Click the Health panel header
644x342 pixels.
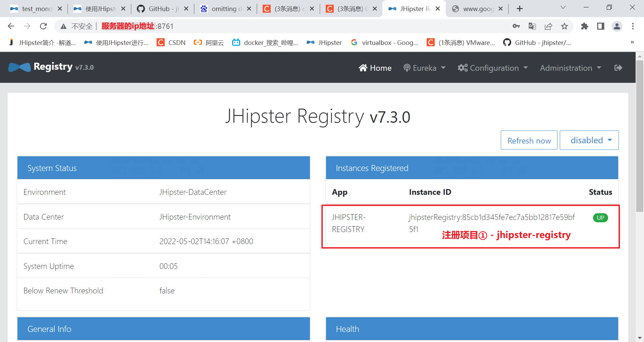(x=472, y=329)
